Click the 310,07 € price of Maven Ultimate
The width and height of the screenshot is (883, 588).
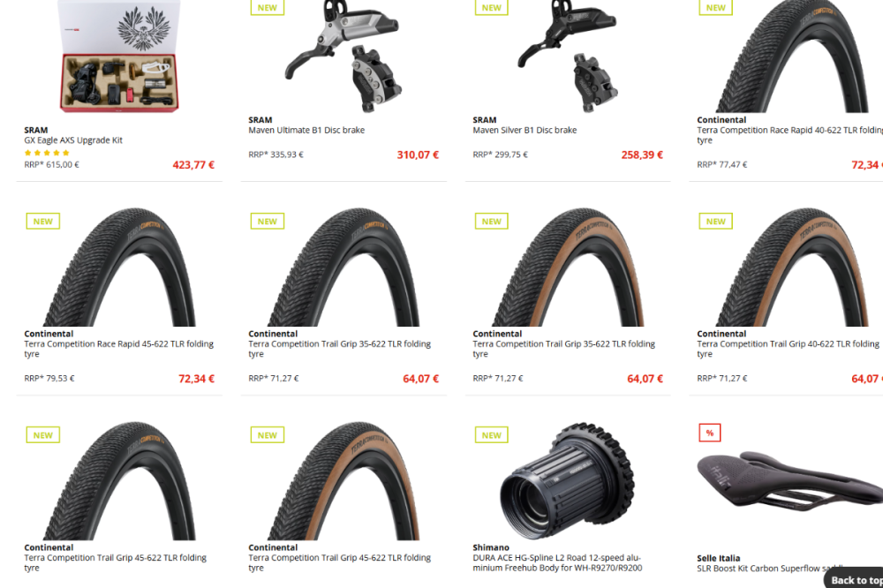(x=418, y=155)
